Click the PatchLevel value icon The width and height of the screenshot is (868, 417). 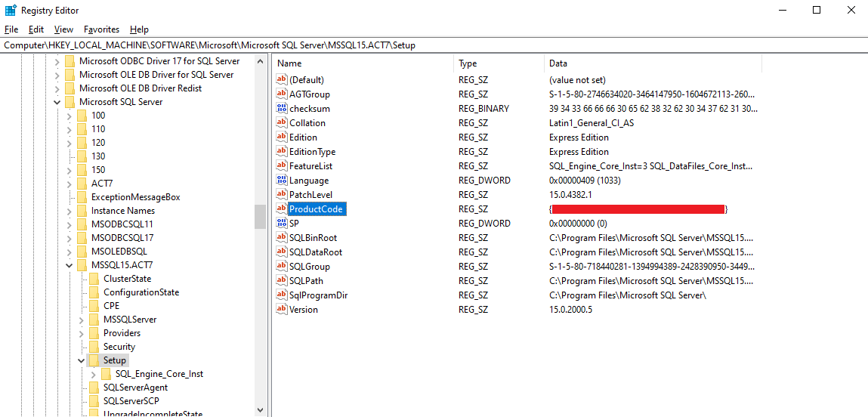(x=282, y=195)
